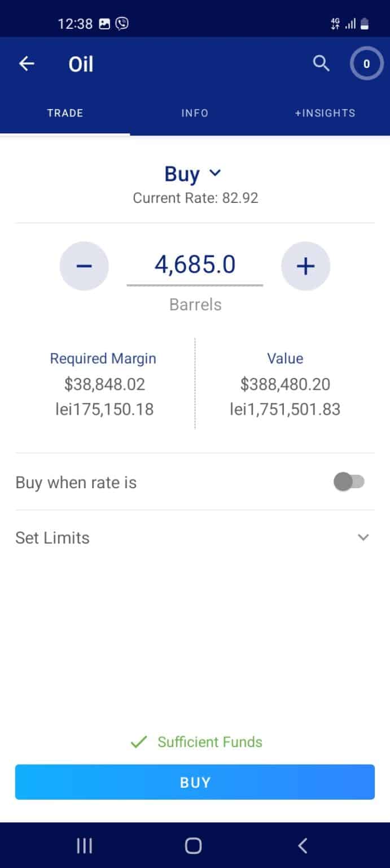The height and width of the screenshot is (868, 390).
Task: Tap the 4,685.0 barrels amount field
Action: pyautogui.click(x=195, y=264)
